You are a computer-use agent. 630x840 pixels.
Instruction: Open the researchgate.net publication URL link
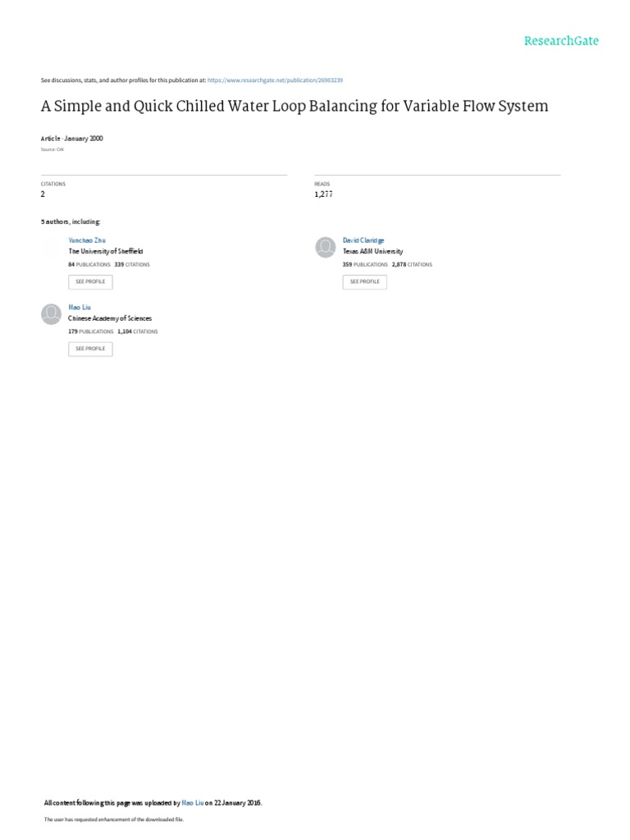[275, 80]
